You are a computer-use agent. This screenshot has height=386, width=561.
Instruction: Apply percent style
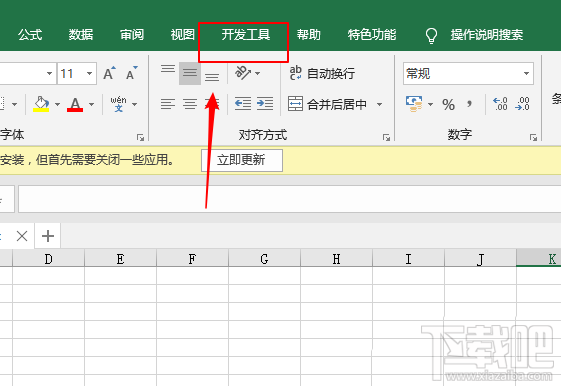448,104
